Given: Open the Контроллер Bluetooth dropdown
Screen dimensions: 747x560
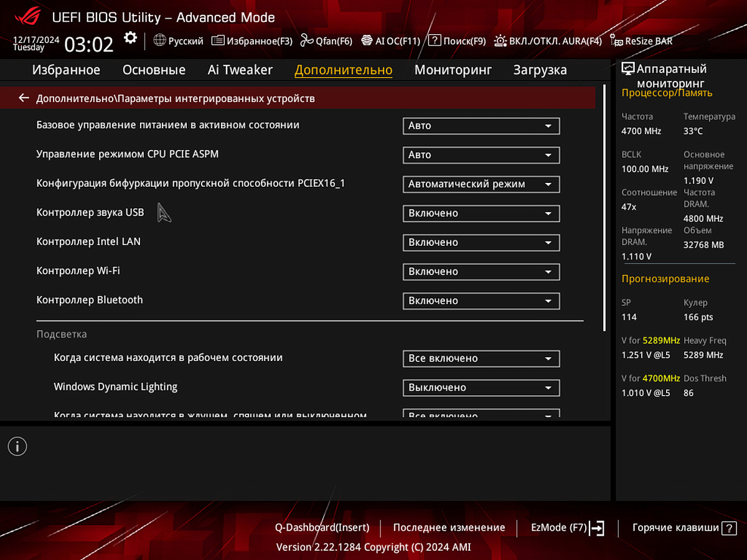Looking at the screenshot, I should click(481, 301).
